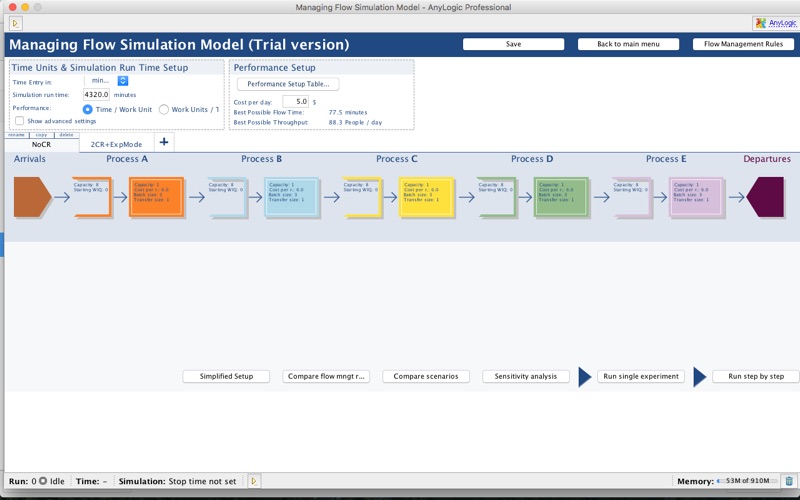This screenshot has width=800, height=500.
Task: Click the memory usage progress bar
Action: click(747, 481)
